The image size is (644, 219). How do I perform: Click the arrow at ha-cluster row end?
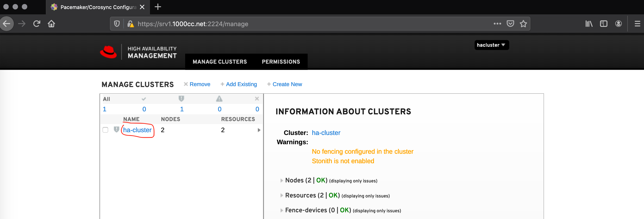(259, 130)
